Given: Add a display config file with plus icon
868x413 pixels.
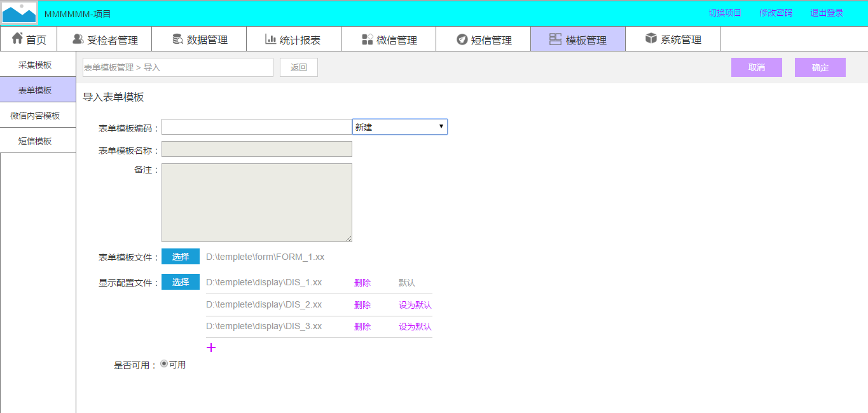Looking at the screenshot, I should pos(212,348).
